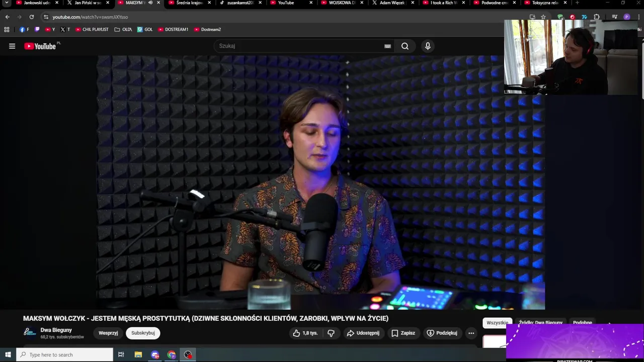The height and width of the screenshot is (362, 644).
Task: Go back with browser back arrow
Action: [7, 17]
